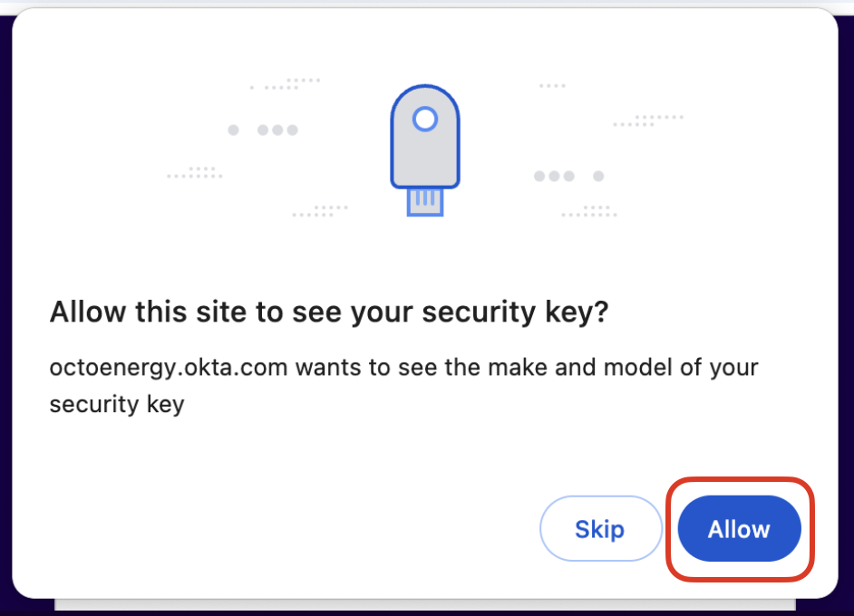
Task: Click the dark purple background outside the dialog
Action: point(847,362)
